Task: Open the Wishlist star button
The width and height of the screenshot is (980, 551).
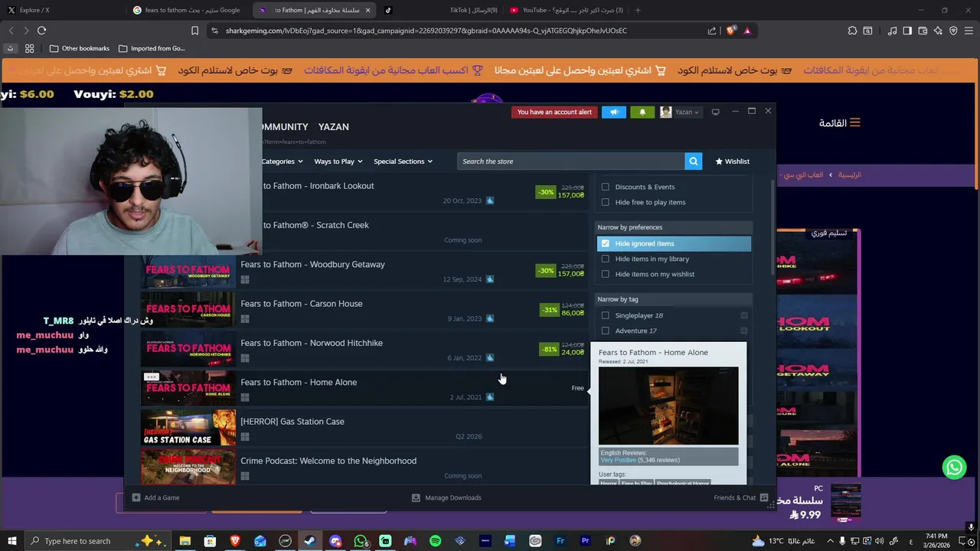Action: [733, 161]
